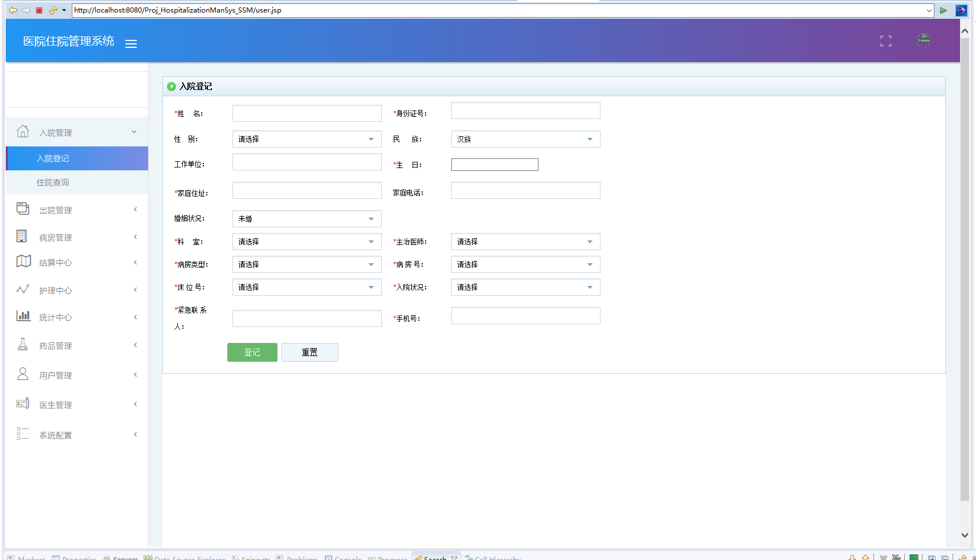Click the browser go arrow icon
The height and width of the screenshot is (560, 976).
[x=944, y=10]
